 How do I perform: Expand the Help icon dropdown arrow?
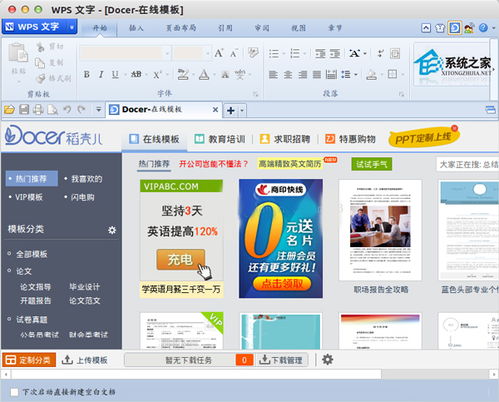coord(494,28)
